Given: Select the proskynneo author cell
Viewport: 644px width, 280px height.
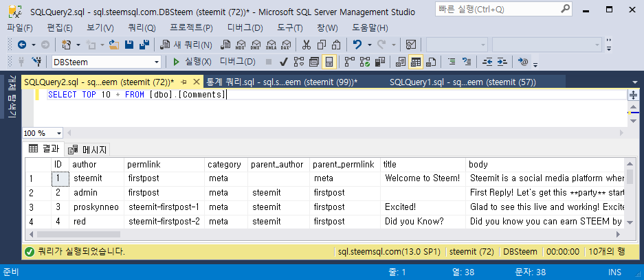Looking at the screenshot, I should [96, 207].
